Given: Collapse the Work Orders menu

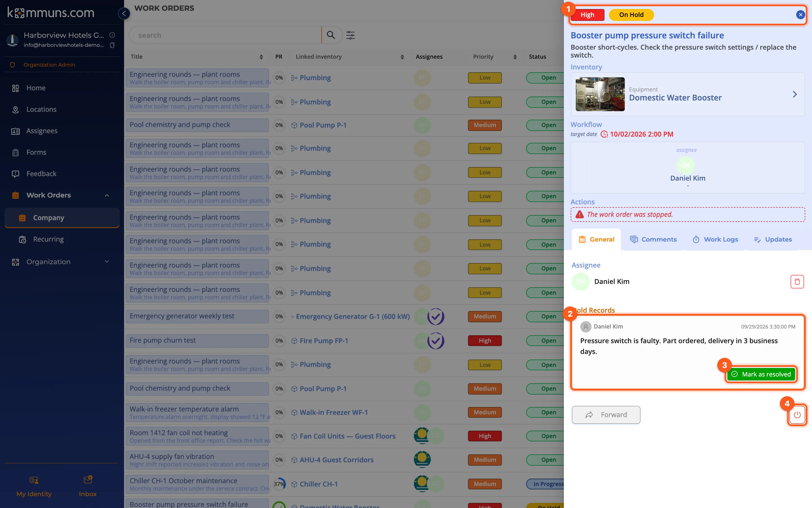Looking at the screenshot, I should click(107, 195).
